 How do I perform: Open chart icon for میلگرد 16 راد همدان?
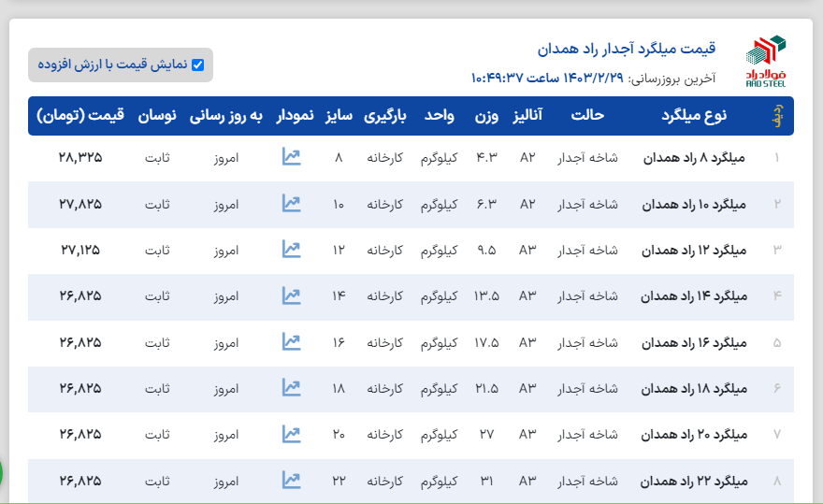[291, 342]
